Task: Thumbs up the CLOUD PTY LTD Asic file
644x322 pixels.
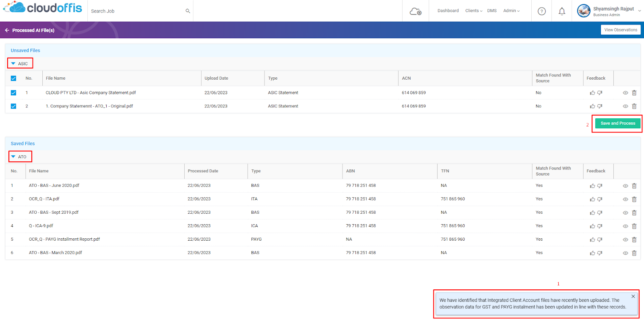Action: click(592, 93)
